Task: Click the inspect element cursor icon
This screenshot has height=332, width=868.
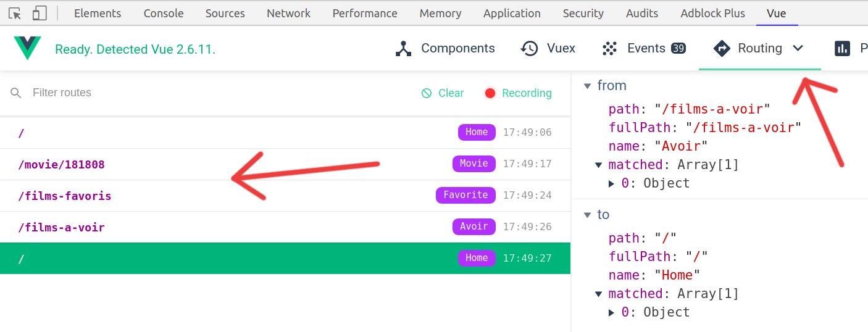Action: (x=15, y=13)
